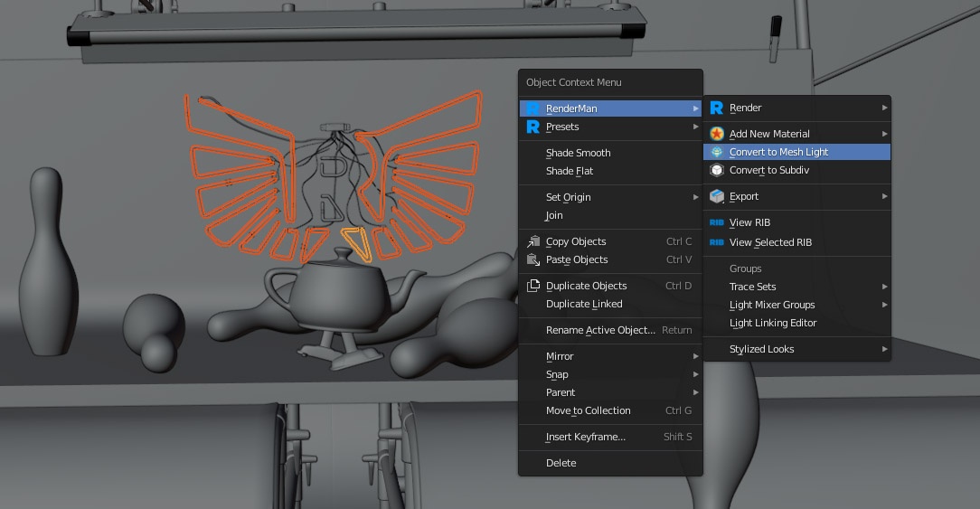Expand the Trace Sets submenu arrow
Image resolution: width=980 pixels, height=509 pixels.
point(884,287)
